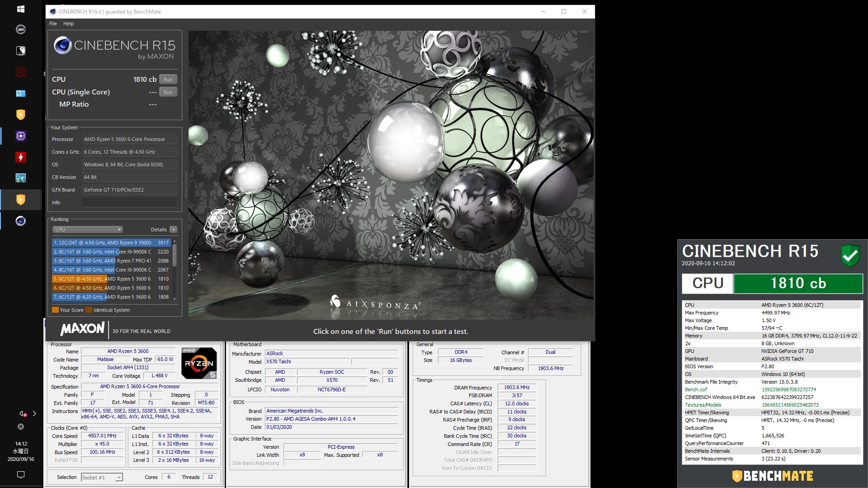Switch to the Cinema 4D sphere taskbar icon
Screen dimensions: 868x488
(21, 221)
